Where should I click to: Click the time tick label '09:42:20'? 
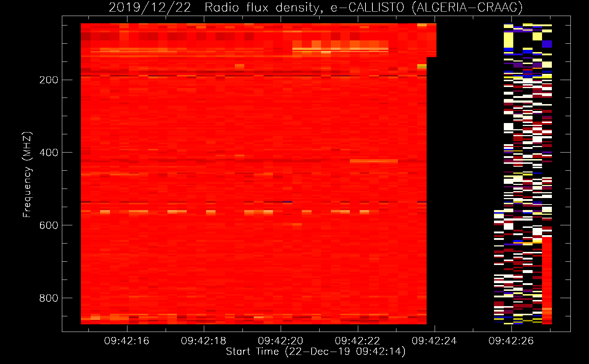coord(281,341)
